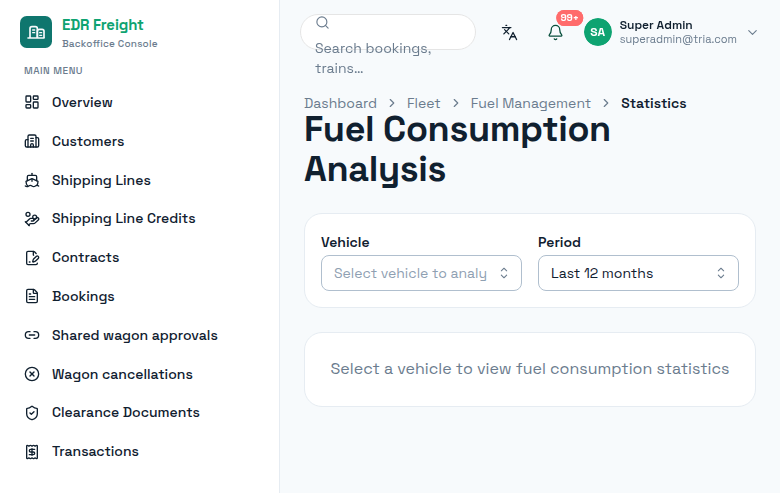Open the language translation icon
The image size is (780, 493).
509,32
